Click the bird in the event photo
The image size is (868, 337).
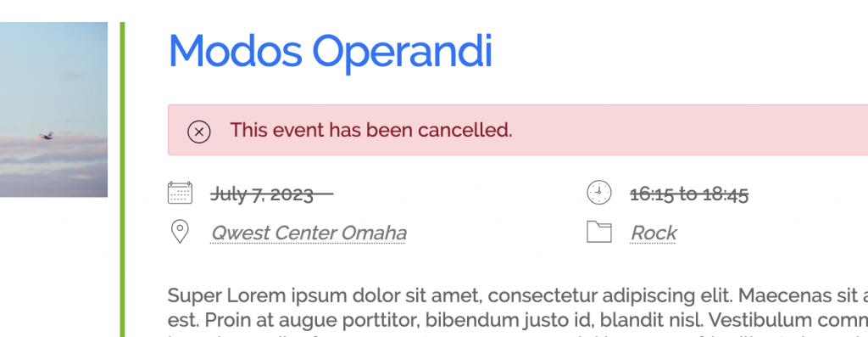pos(47,135)
